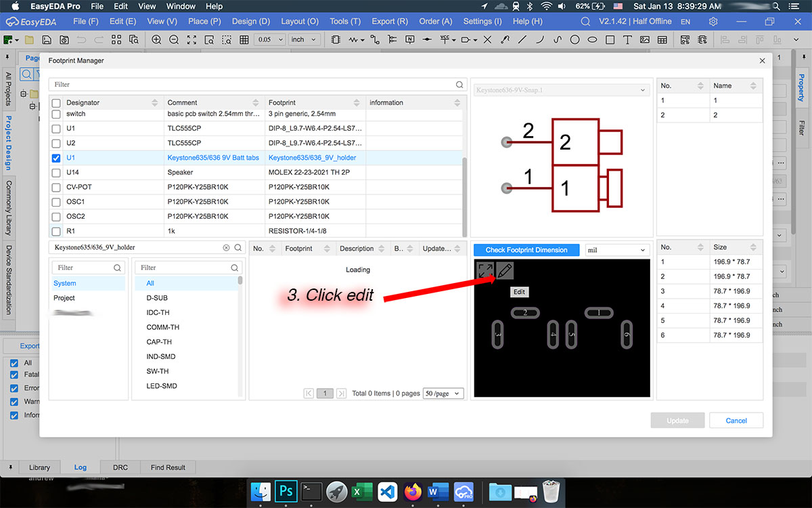
Task: Select the place IC component toolbar icon
Action: tap(336, 40)
